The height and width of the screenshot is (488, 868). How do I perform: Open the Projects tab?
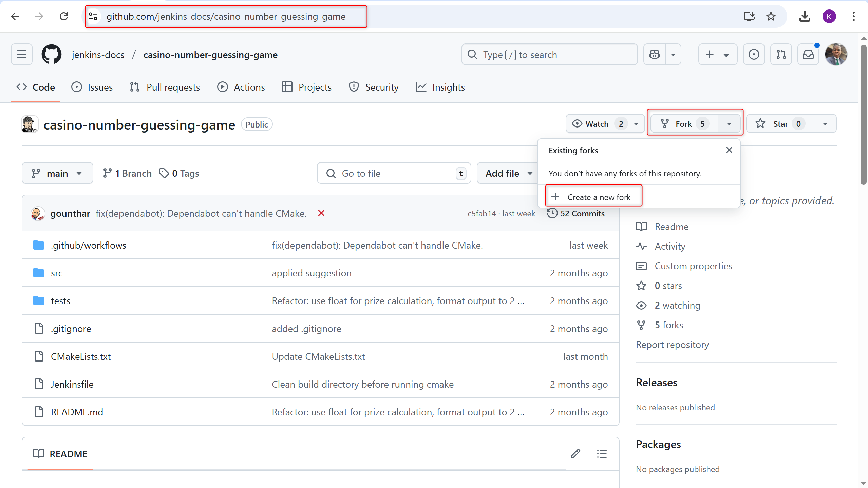(307, 87)
